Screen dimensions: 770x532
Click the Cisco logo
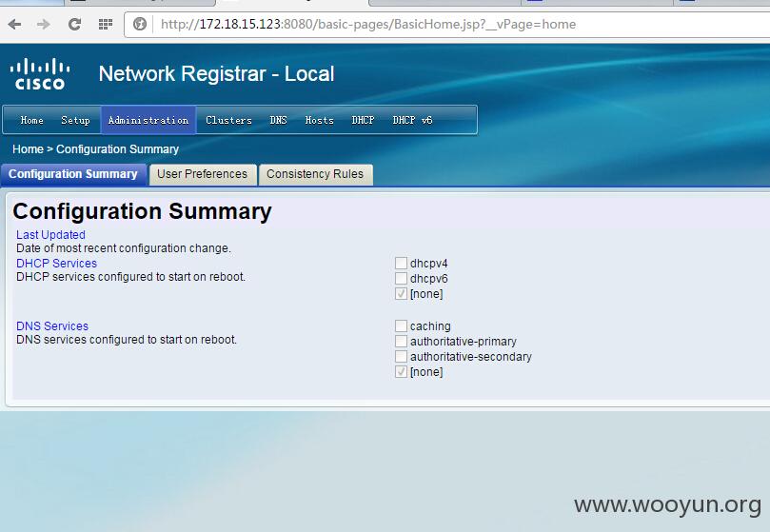click(40, 74)
